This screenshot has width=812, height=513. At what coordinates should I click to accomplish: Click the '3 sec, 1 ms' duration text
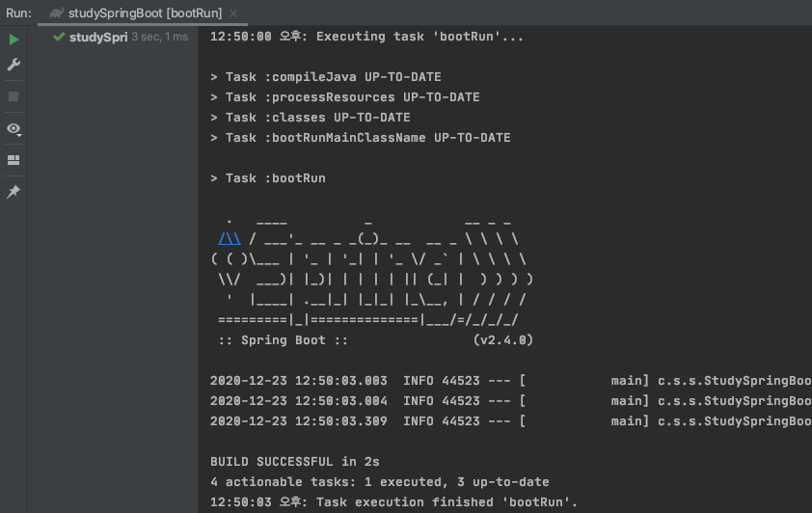(x=160, y=38)
